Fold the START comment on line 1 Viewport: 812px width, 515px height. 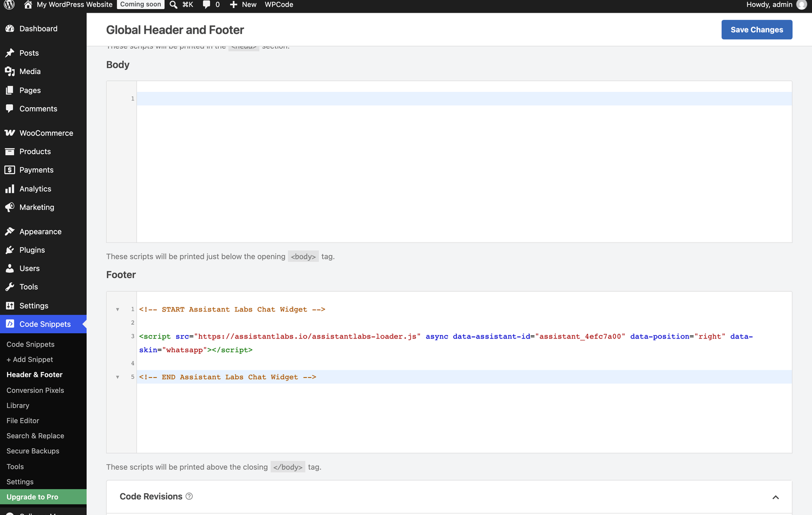[x=118, y=310]
